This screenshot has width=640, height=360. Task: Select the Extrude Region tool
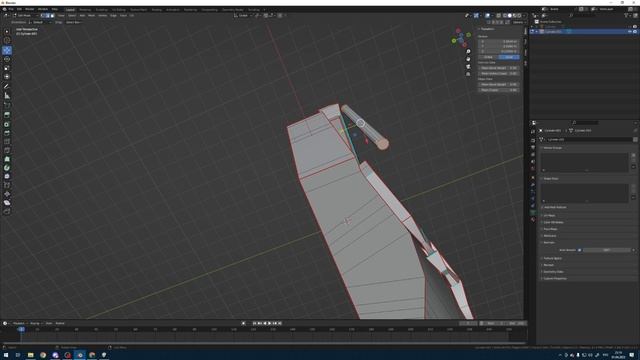click(7, 115)
